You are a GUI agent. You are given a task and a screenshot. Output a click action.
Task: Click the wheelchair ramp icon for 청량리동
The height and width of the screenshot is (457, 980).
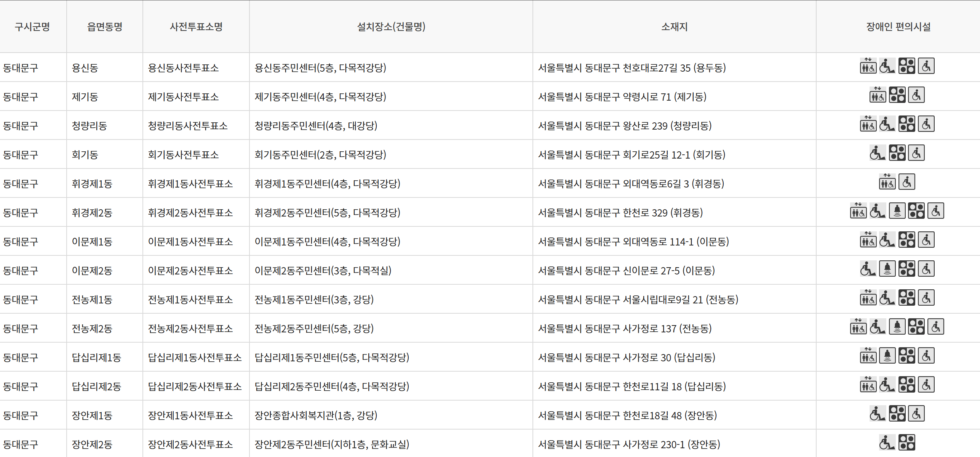click(x=887, y=124)
